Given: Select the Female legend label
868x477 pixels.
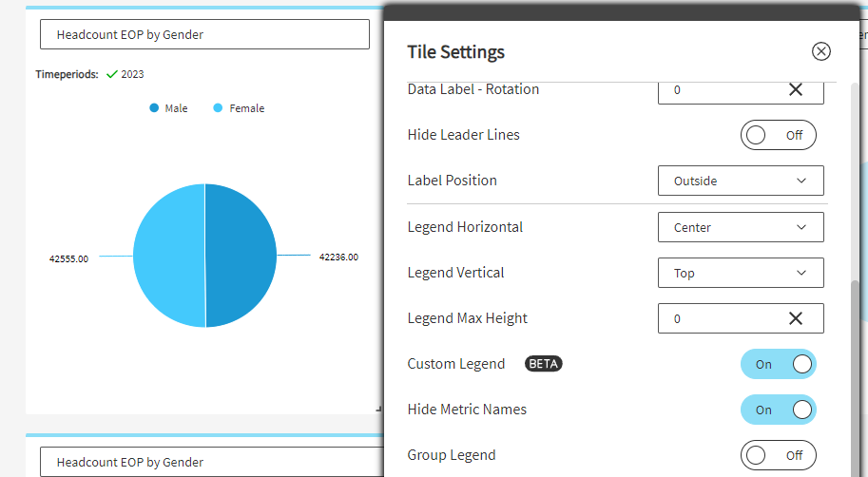Looking at the screenshot, I should click(246, 108).
